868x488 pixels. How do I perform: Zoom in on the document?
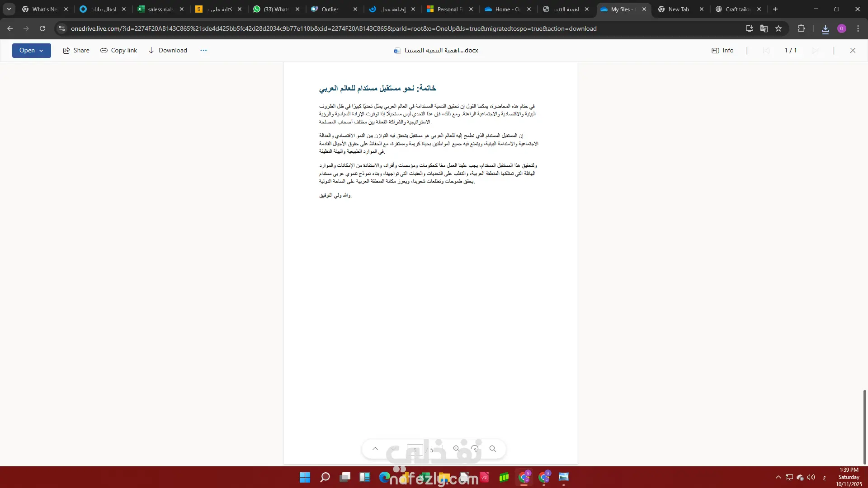click(x=456, y=449)
